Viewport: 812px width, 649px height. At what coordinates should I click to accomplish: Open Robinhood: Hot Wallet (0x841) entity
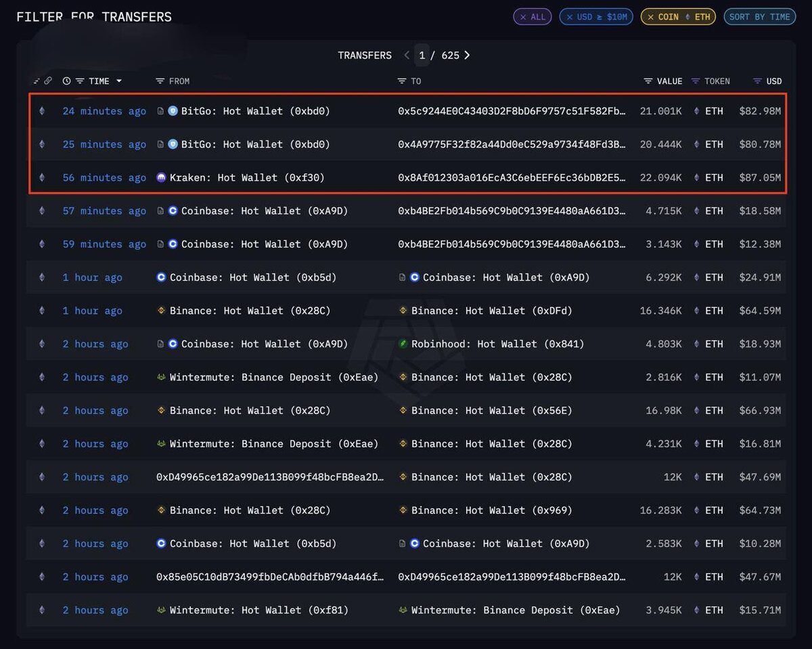pyautogui.click(x=498, y=344)
